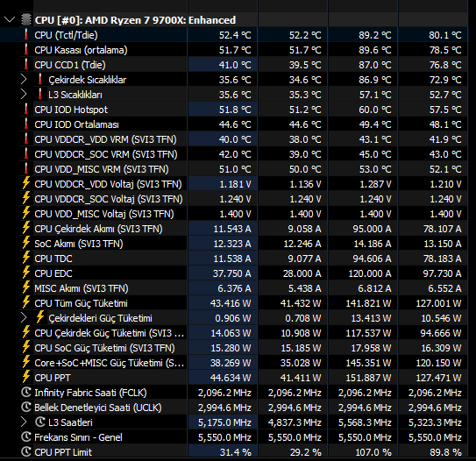476x461 pixels.
Task: Select the CPU IOD Hotspot row label
Action: pos(71,110)
